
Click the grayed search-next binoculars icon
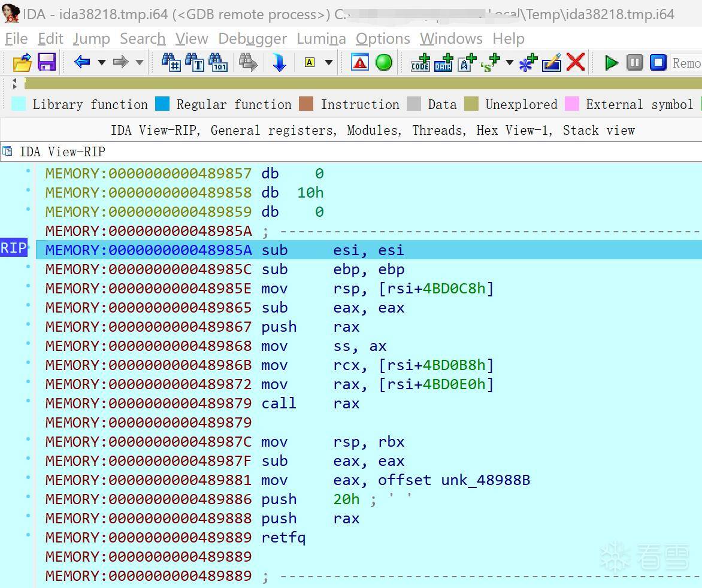click(248, 62)
